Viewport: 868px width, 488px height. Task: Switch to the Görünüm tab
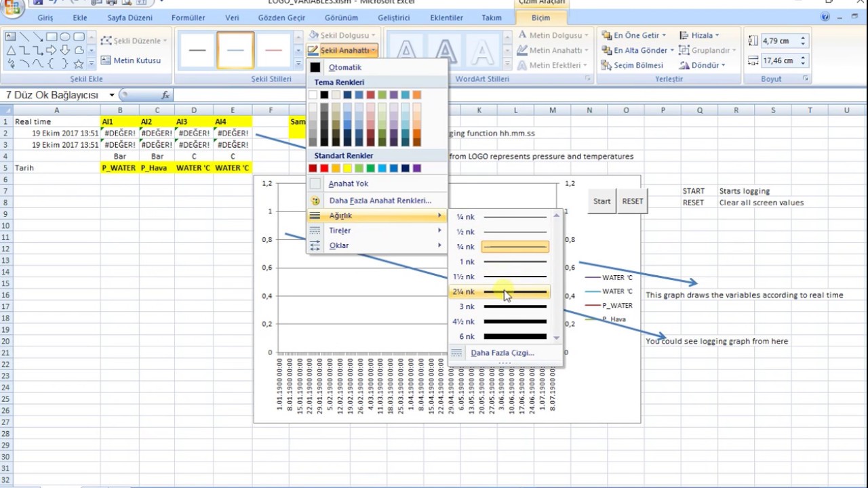point(341,18)
